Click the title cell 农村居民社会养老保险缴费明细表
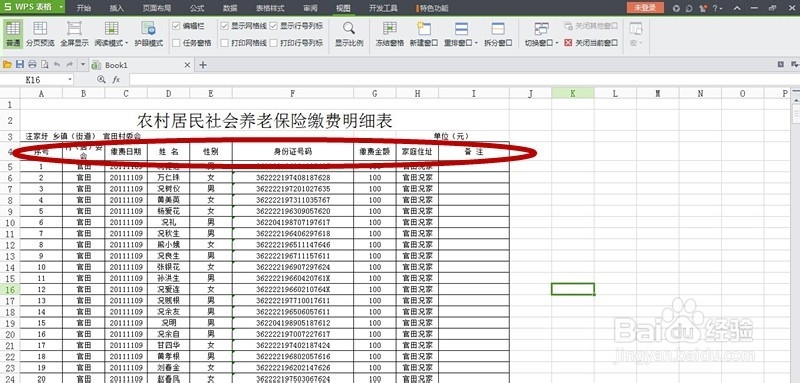This screenshot has width=800, height=383. pos(264,121)
